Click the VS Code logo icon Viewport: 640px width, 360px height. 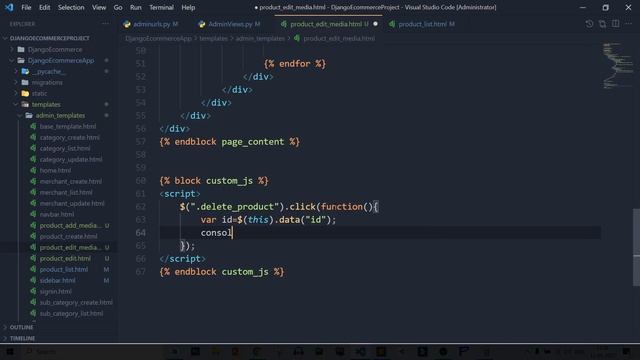coord(9,7)
